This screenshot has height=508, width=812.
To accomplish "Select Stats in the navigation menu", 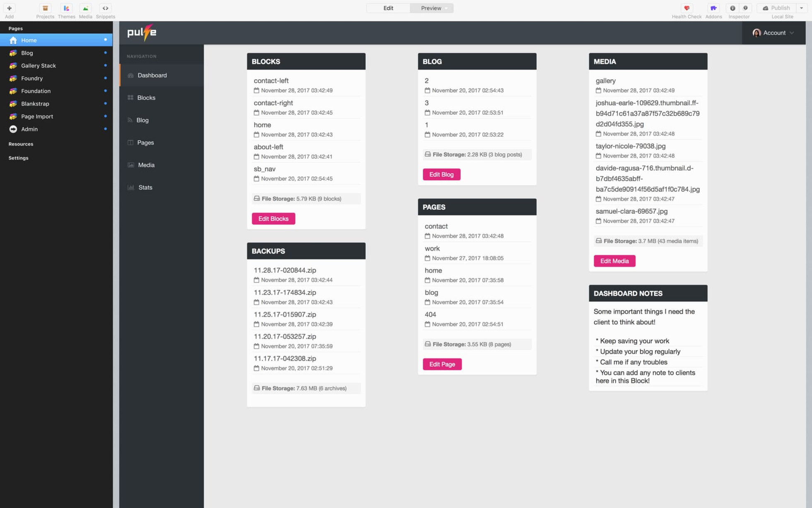I will tap(145, 187).
